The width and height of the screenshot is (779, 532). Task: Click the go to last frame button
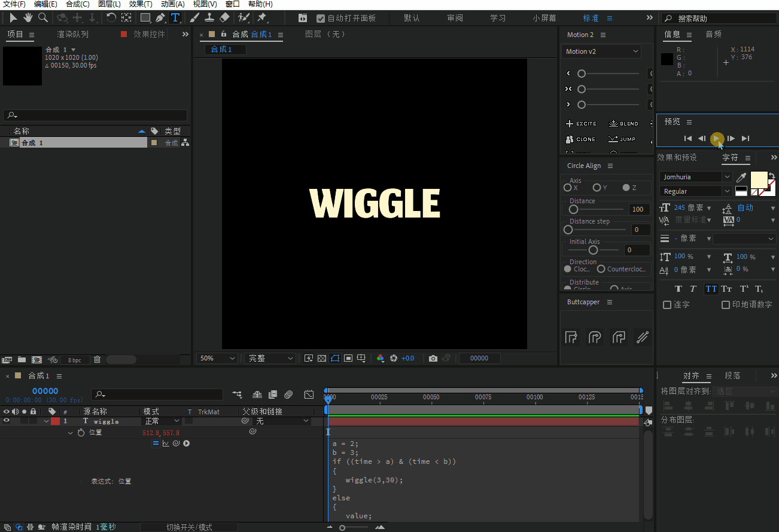[x=745, y=138]
